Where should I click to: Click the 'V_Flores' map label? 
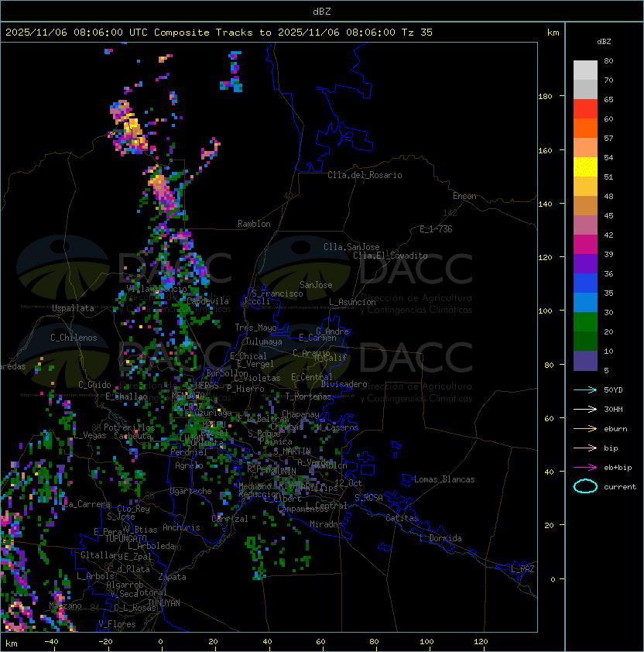pyautogui.click(x=117, y=624)
